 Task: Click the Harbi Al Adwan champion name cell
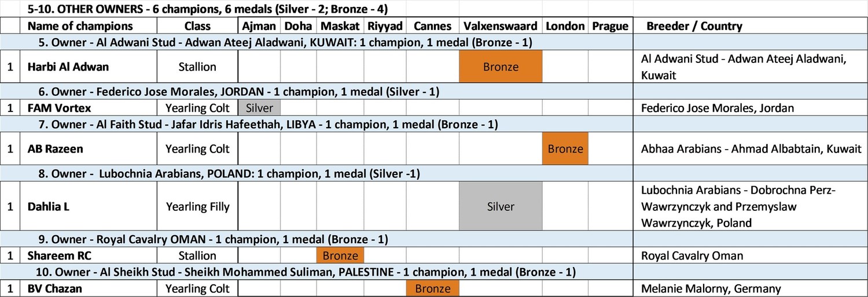point(68,67)
